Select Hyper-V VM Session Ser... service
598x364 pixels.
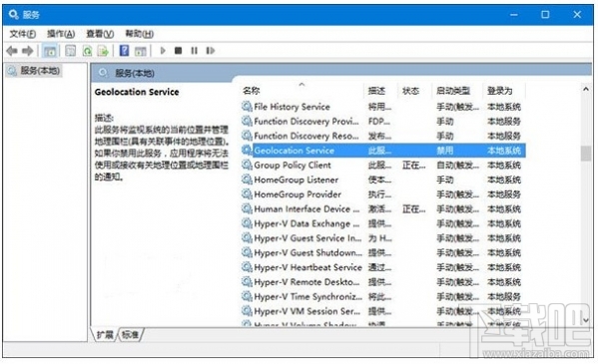[307, 311]
